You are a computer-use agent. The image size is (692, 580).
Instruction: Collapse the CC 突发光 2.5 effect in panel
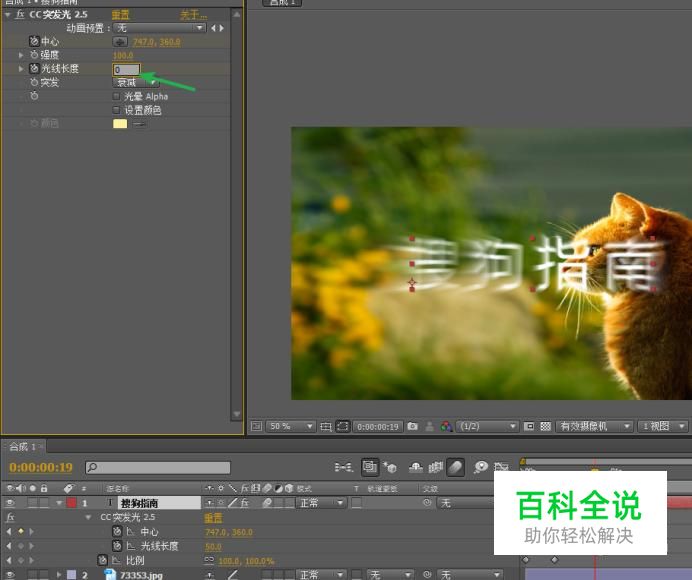coord(8,15)
